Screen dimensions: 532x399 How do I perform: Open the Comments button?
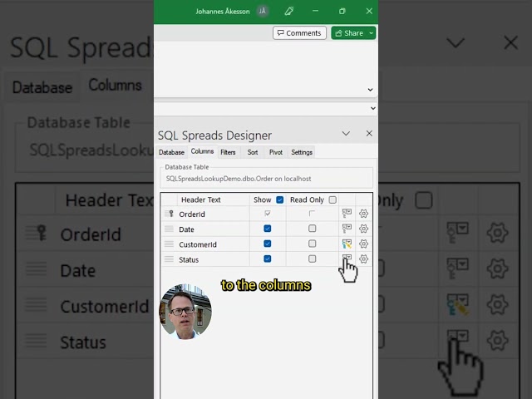pos(299,33)
